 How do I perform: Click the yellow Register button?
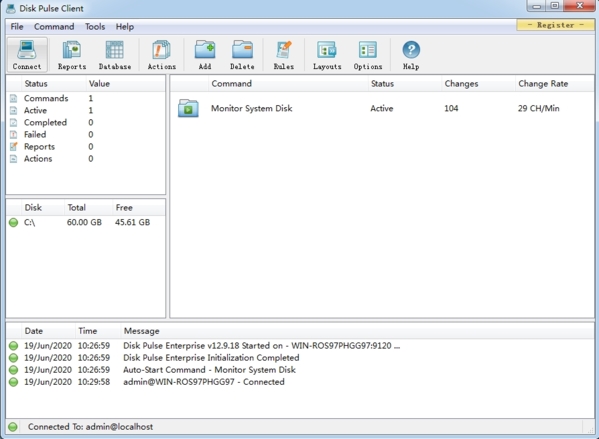pyautogui.click(x=555, y=25)
